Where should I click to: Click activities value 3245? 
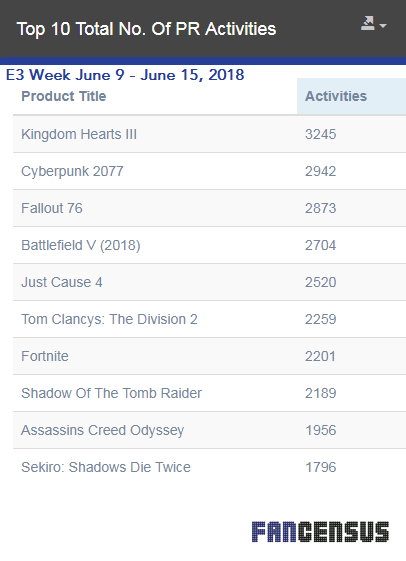[x=321, y=134]
